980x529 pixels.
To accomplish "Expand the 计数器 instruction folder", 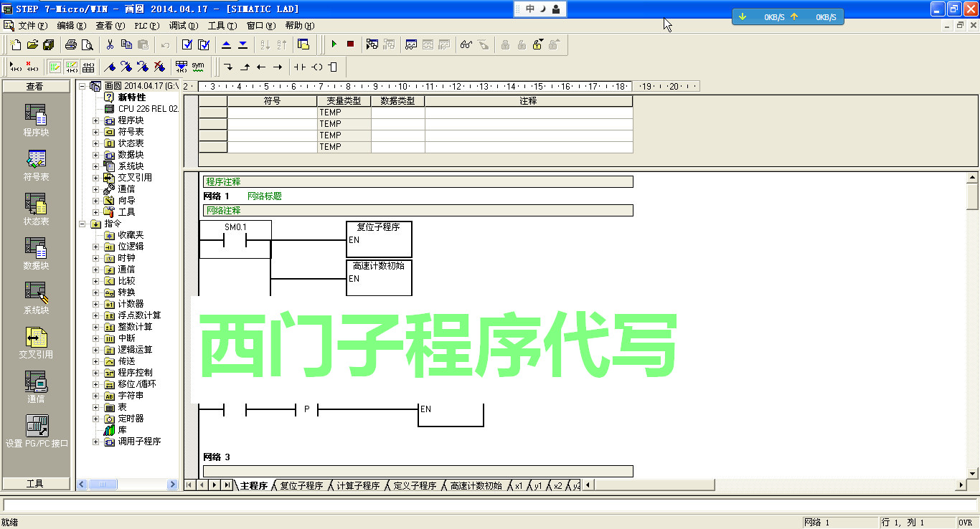I will [x=96, y=304].
